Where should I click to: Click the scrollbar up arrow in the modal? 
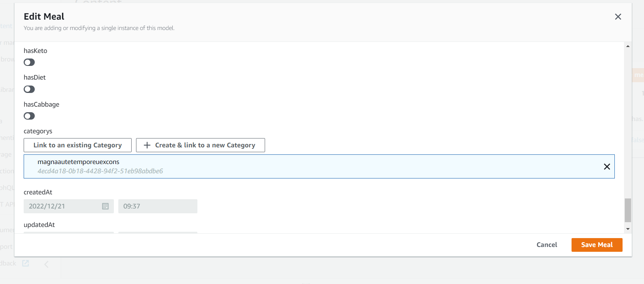628,46
